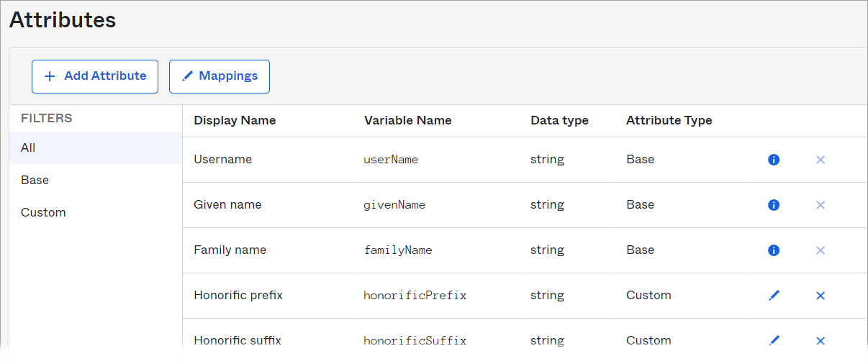Edit the Honorific prefix attribute
This screenshot has height=364, width=868.
click(774, 296)
